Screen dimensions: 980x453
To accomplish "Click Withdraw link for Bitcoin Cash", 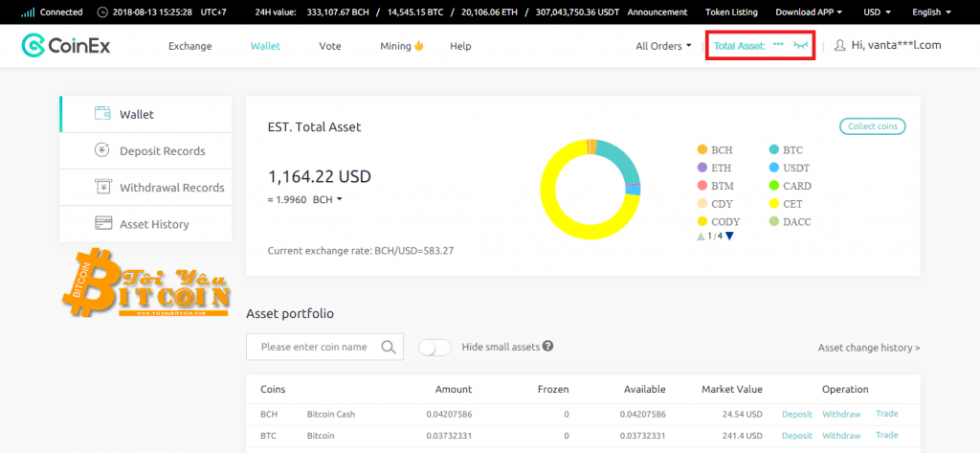I will click(x=841, y=414).
